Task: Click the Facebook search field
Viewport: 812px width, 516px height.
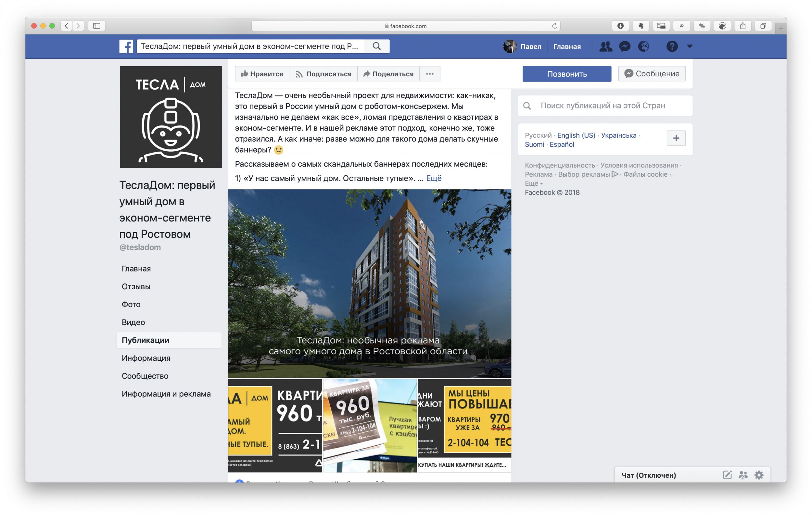Action: pos(250,46)
